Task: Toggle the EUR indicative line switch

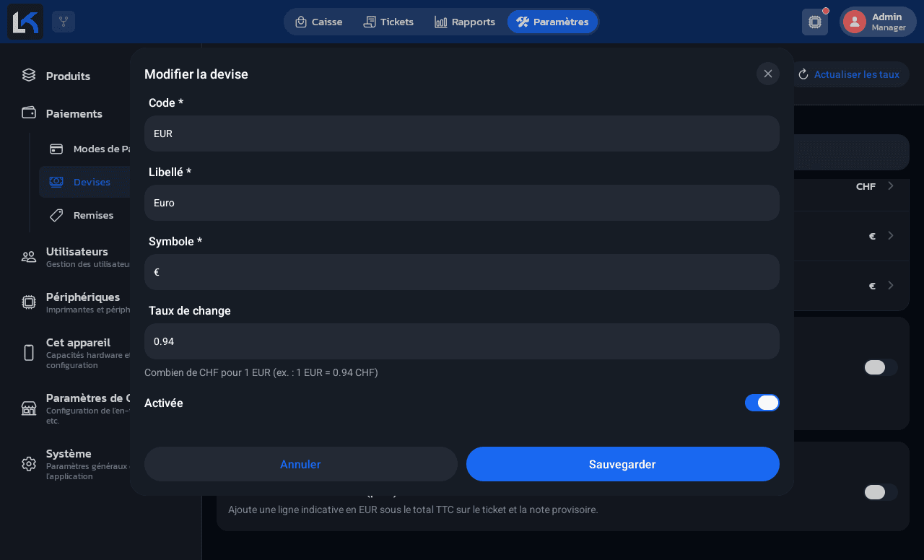Action: click(881, 492)
